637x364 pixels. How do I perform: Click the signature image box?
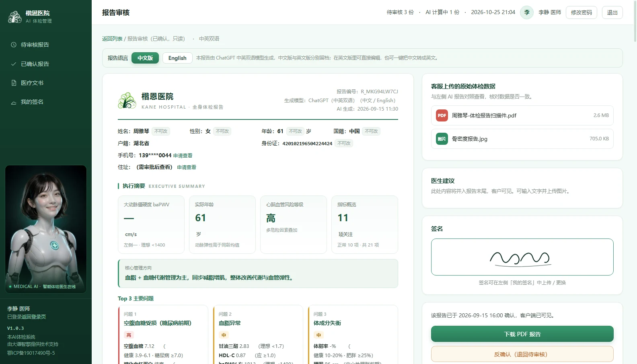pyautogui.click(x=522, y=257)
